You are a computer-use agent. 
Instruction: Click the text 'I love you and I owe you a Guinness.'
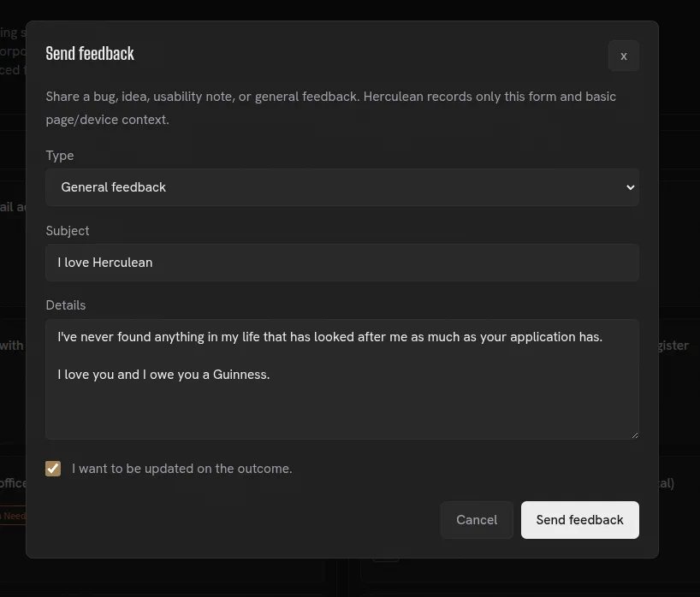coord(163,375)
